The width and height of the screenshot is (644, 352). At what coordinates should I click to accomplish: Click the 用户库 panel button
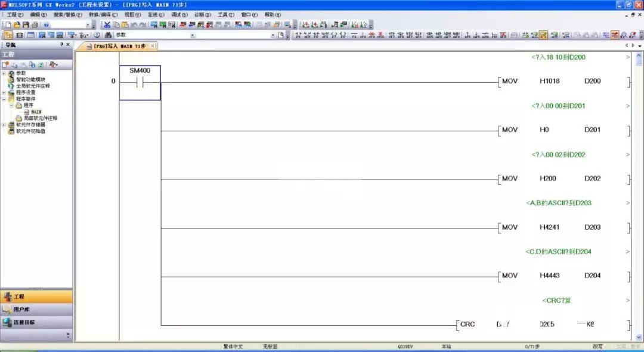(x=36, y=309)
